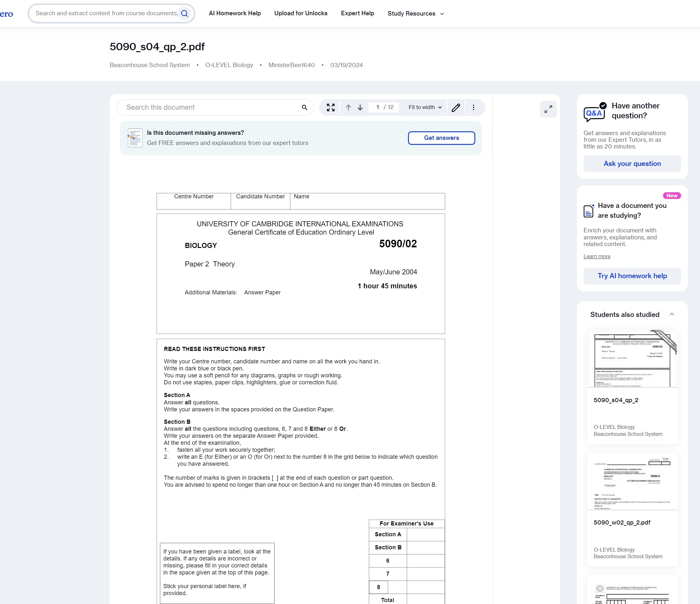The image size is (700, 604).
Task: Click the Learn more link
Action: pos(597,256)
